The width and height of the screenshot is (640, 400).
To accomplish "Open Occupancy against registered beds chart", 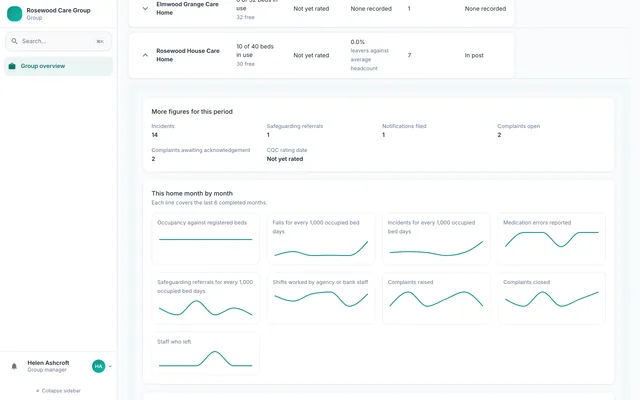I will tap(205, 238).
